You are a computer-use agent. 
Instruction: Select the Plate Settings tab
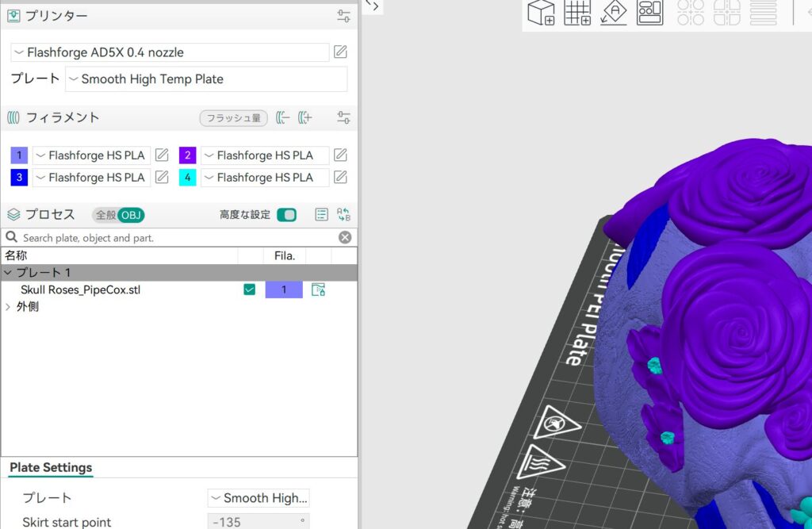click(51, 467)
